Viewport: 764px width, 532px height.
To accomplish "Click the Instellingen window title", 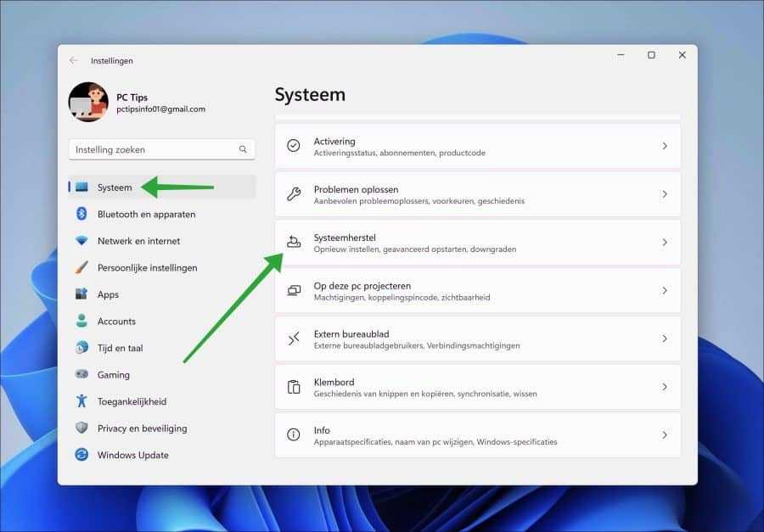I will click(111, 61).
